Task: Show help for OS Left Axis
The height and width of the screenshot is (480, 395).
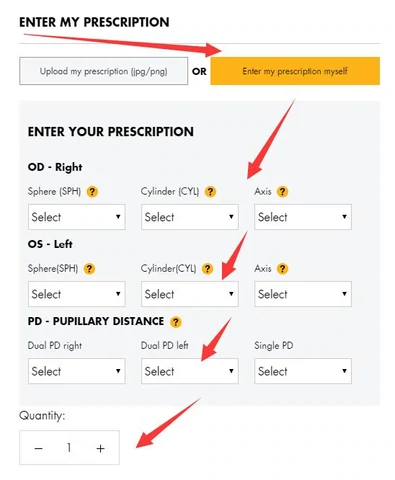Action: point(282,269)
